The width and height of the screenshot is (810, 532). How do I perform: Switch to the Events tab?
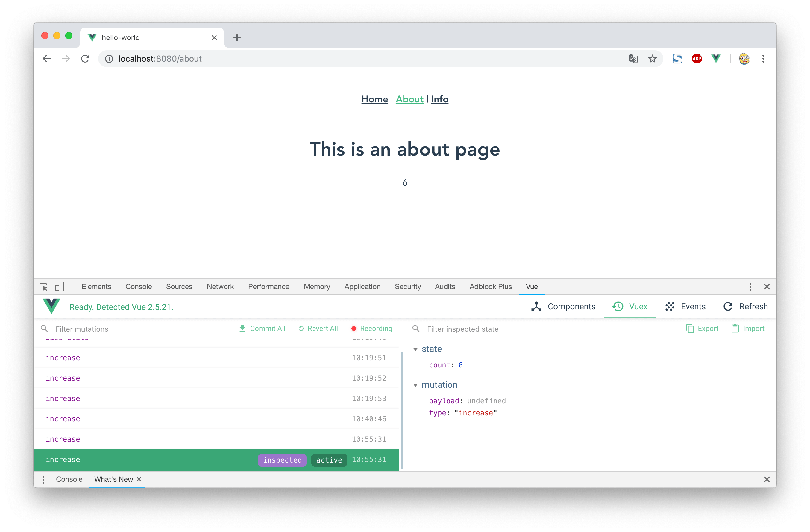685,306
